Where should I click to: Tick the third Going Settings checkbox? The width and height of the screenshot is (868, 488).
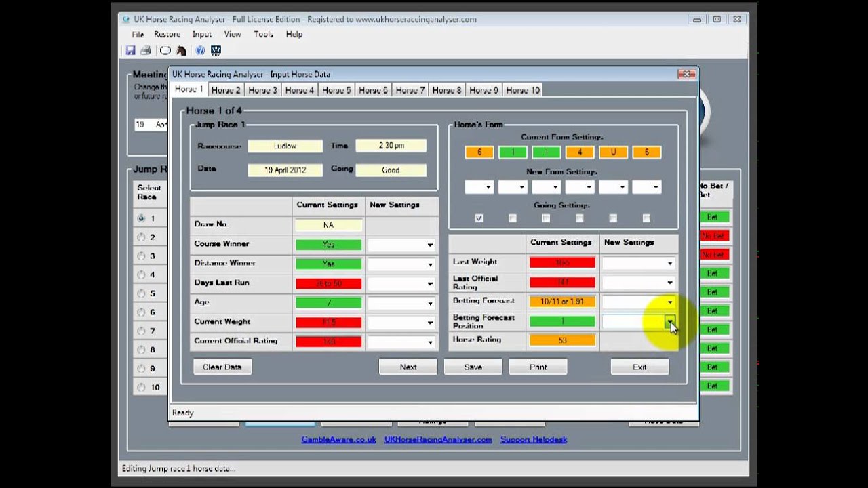coord(546,218)
